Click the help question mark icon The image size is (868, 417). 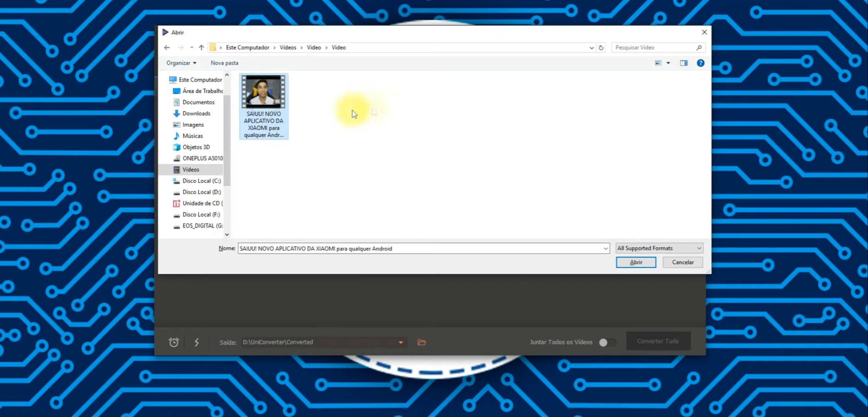(x=700, y=63)
